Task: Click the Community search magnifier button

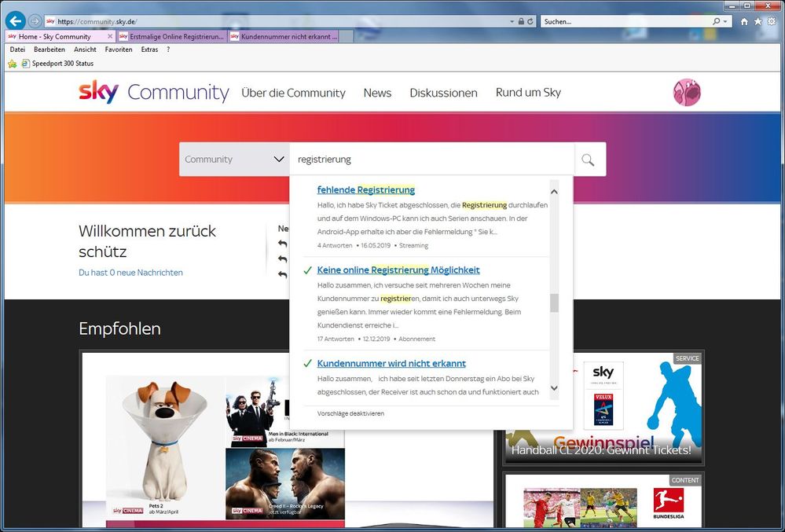Action: coord(589,160)
